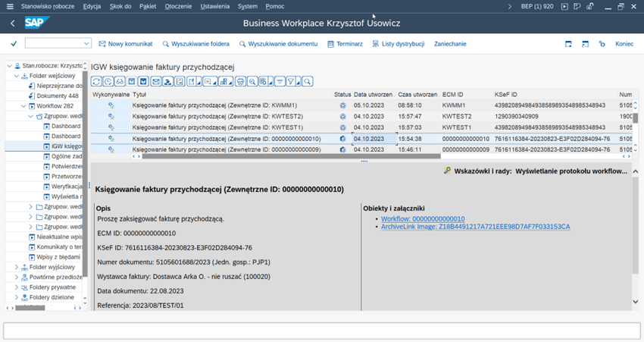
Task: Click Wyszukiwanie dokumentu button
Action: [279, 44]
